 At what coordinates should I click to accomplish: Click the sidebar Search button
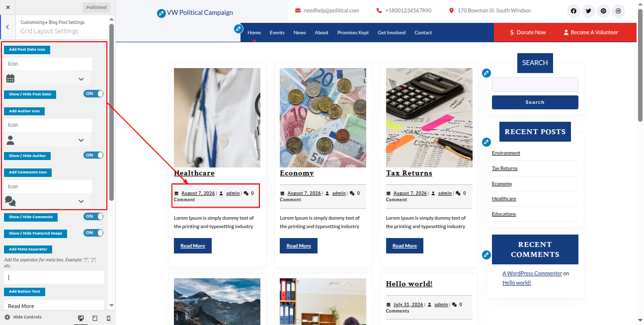pyautogui.click(x=535, y=102)
